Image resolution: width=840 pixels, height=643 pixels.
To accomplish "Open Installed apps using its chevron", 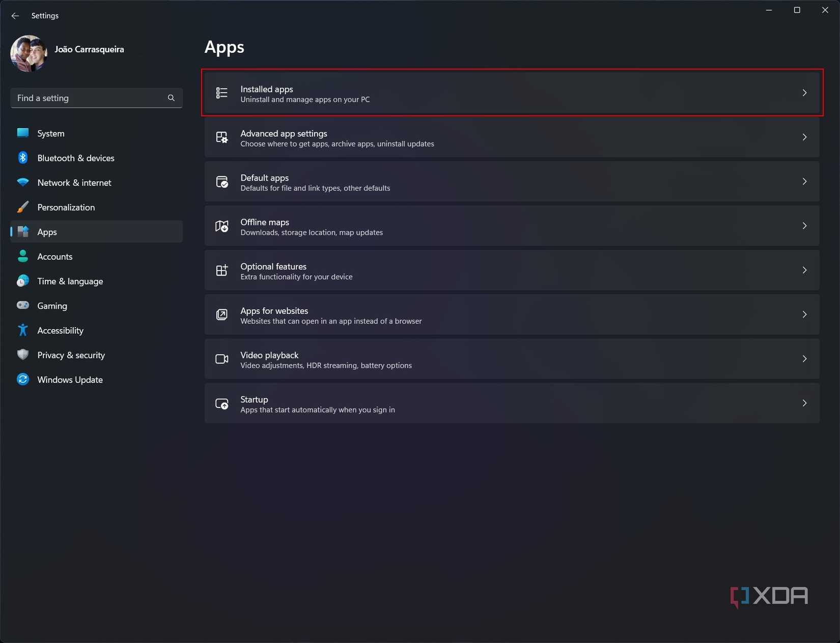I will (x=804, y=93).
